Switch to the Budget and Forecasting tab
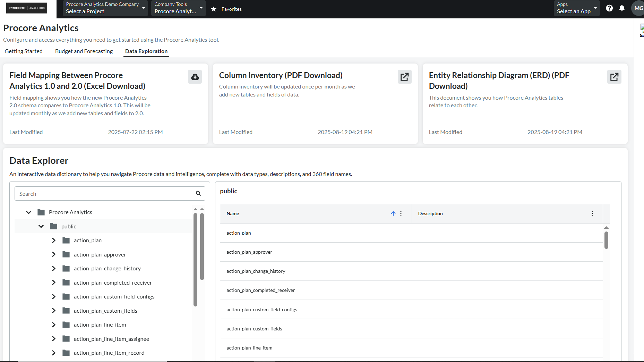The image size is (644, 362). point(84,51)
